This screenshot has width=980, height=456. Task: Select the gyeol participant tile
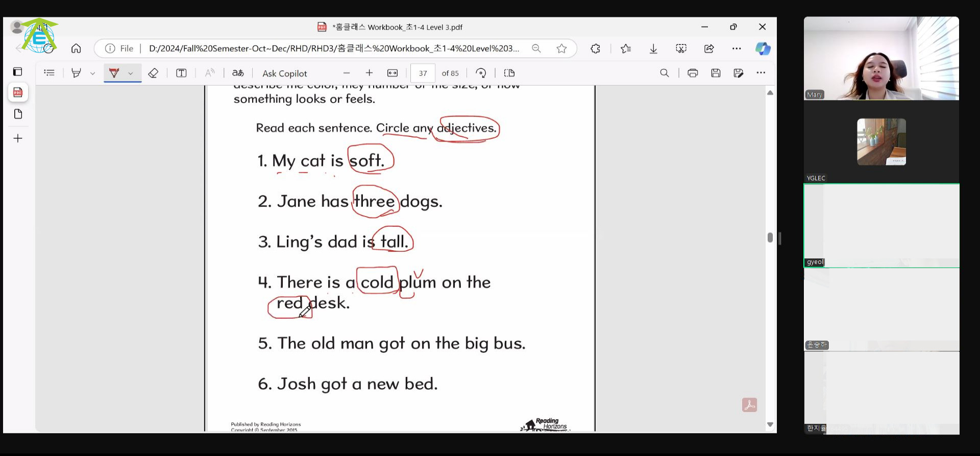coord(881,226)
